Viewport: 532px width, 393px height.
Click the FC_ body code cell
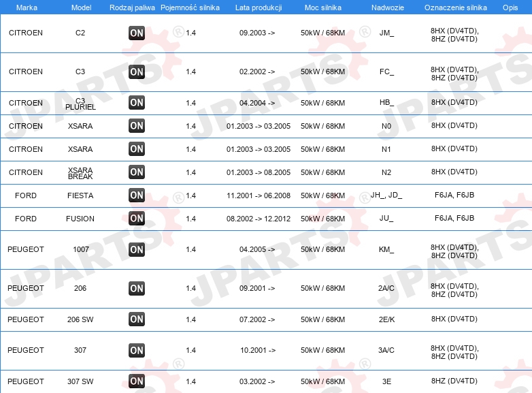386,72
